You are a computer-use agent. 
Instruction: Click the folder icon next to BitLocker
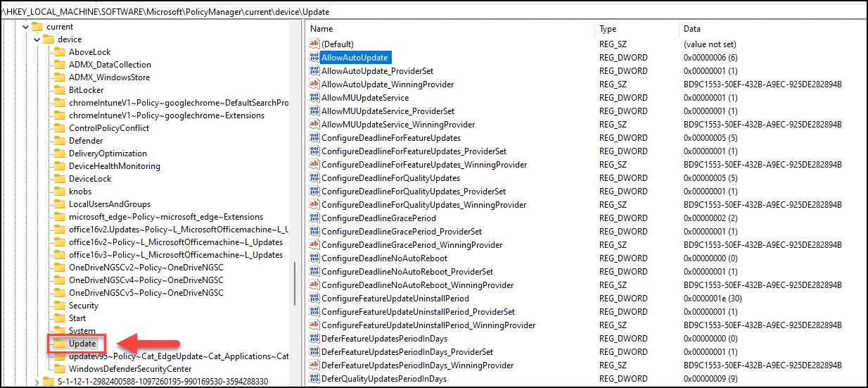point(60,90)
